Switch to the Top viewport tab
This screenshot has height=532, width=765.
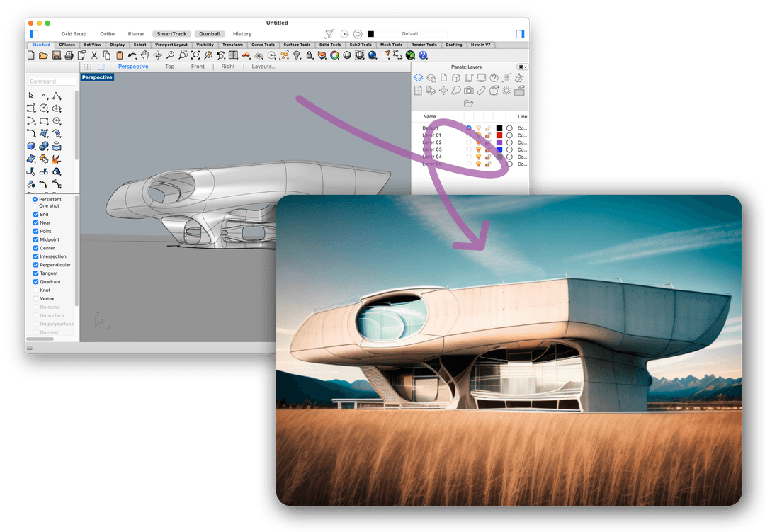[169, 67]
